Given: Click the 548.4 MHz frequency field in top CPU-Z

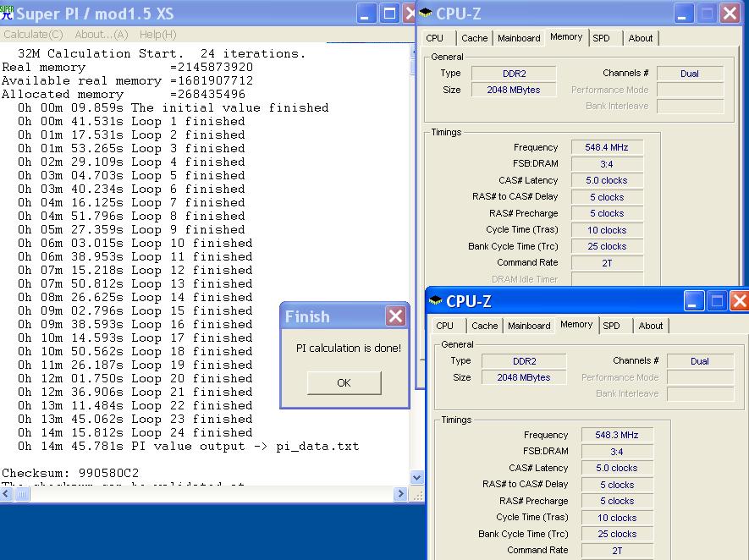Looking at the screenshot, I should 607,147.
